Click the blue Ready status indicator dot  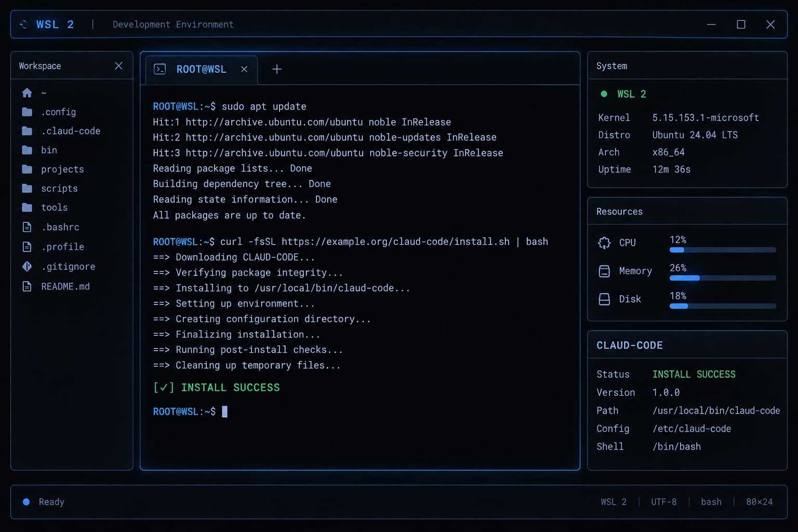coord(26,502)
